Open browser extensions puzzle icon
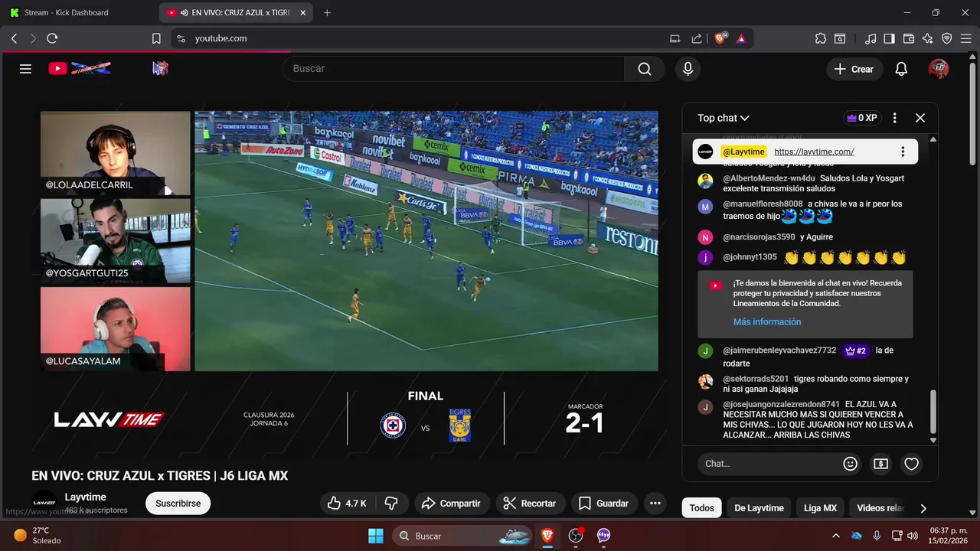 click(821, 38)
